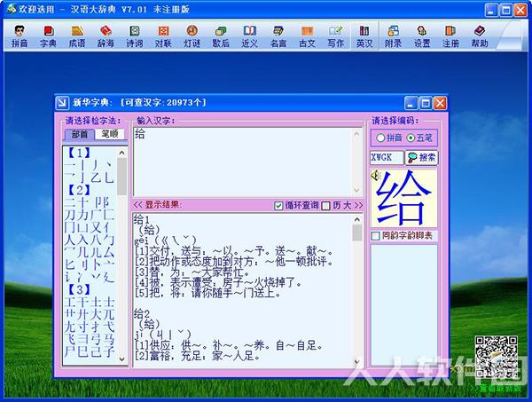Open the 歇后 sayings tool
The image size is (532, 402).
pos(221,36)
